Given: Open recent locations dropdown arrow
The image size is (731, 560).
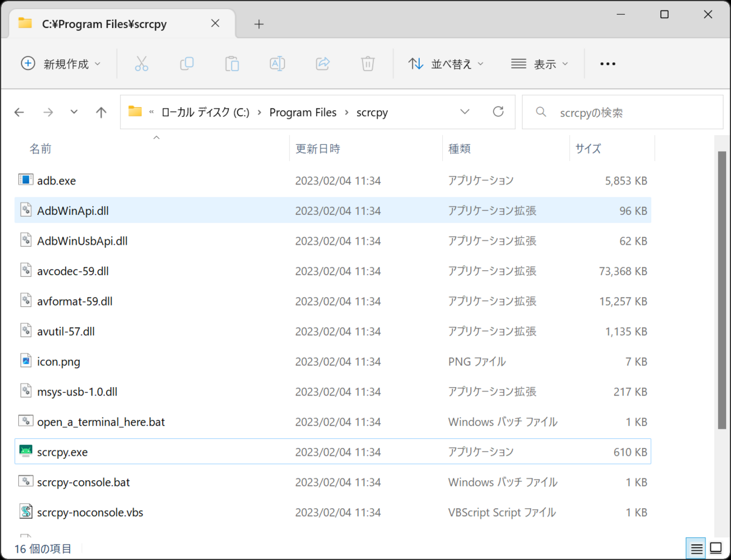Looking at the screenshot, I should [x=74, y=112].
